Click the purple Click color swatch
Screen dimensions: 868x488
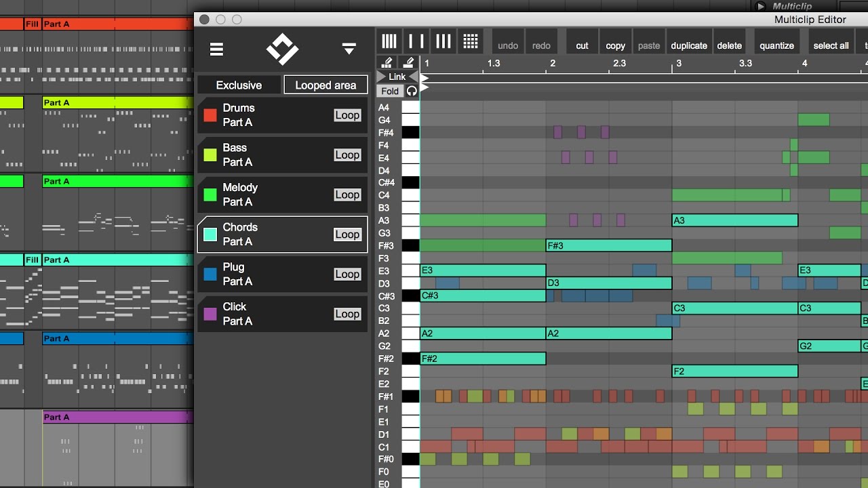click(x=210, y=314)
